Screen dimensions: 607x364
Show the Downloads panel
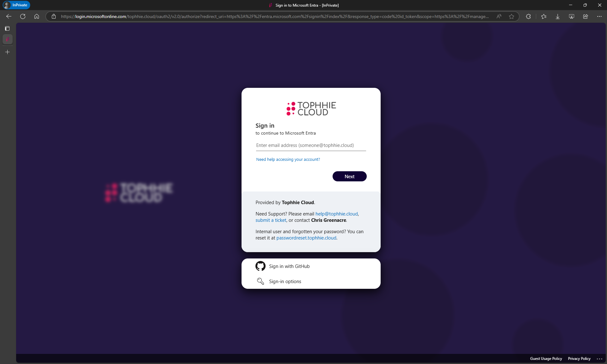[558, 16]
